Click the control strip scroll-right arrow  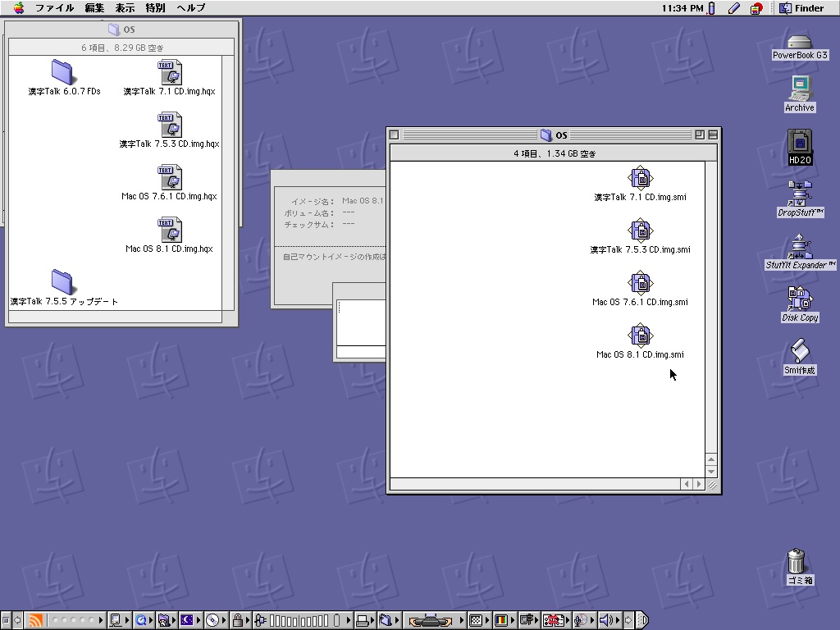[628, 620]
